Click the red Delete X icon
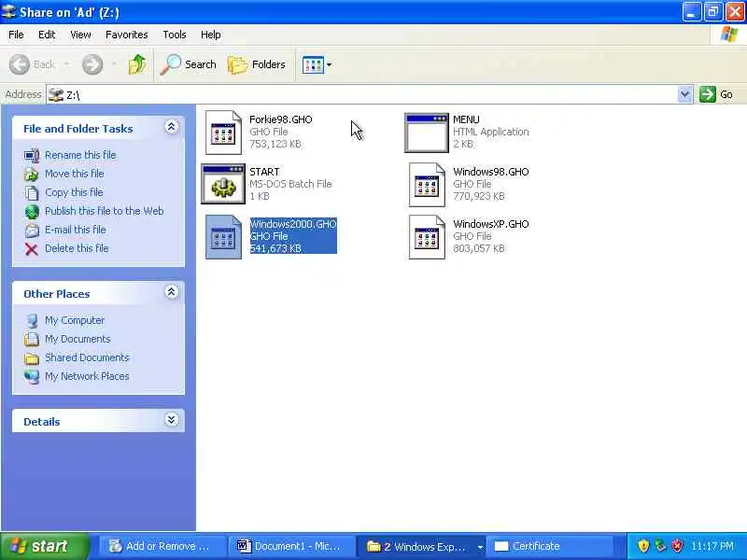This screenshot has width=747, height=560. (32, 249)
